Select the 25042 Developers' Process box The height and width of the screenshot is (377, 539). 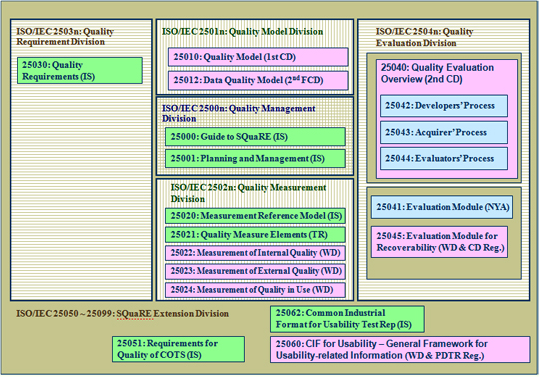tap(444, 106)
